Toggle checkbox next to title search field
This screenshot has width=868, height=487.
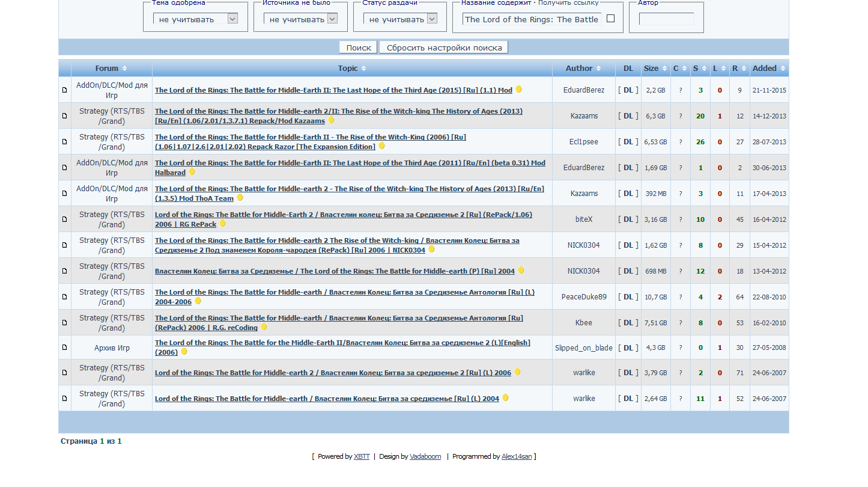click(x=611, y=19)
